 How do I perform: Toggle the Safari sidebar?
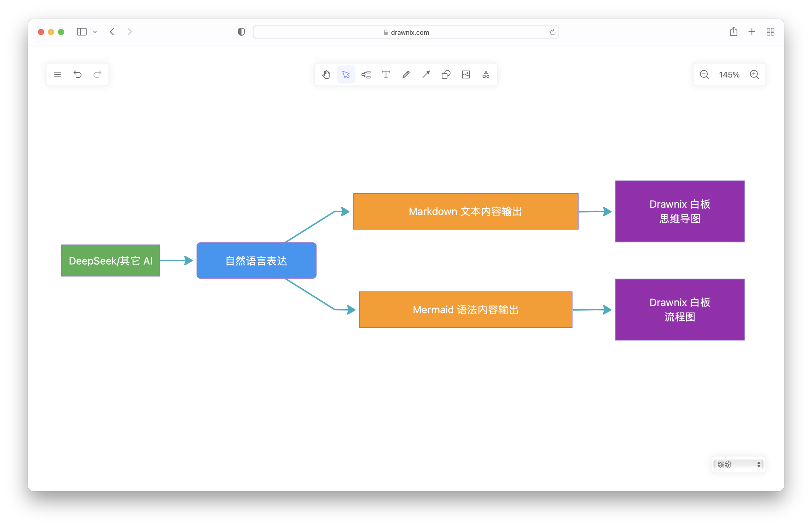(81, 32)
